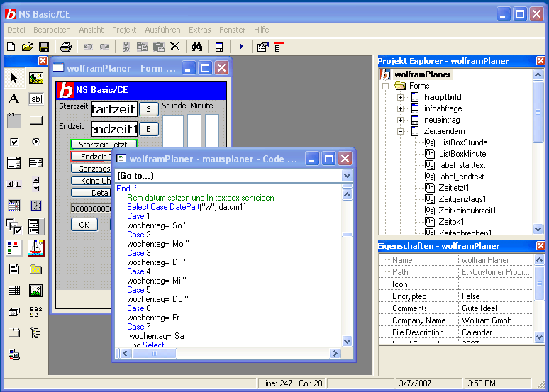
Task: Click the Eigenschaften vertical scrollbar thumb
Action: (539, 284)
